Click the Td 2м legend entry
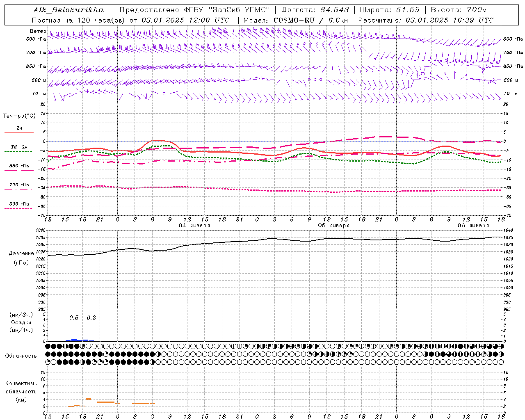 (19, 147)
